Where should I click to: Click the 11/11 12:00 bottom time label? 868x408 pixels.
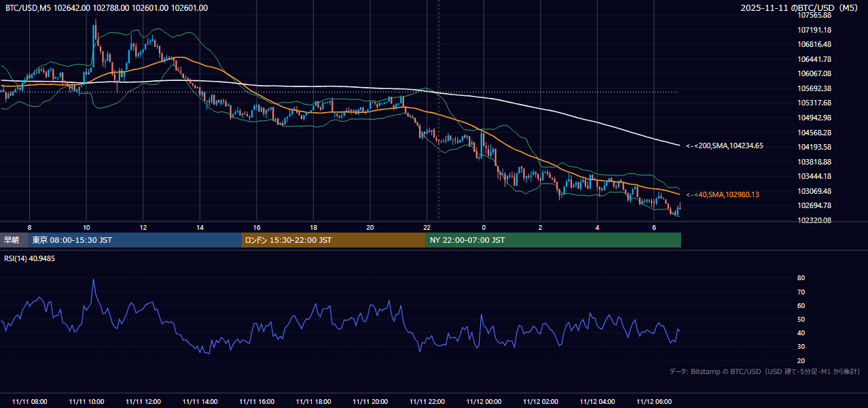pyautogui.click(x=143, y=402)
